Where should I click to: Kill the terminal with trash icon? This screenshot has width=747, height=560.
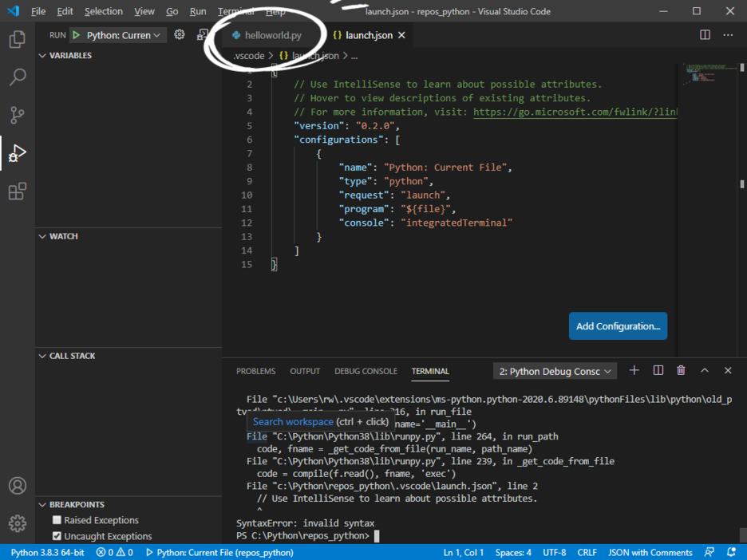682,370
